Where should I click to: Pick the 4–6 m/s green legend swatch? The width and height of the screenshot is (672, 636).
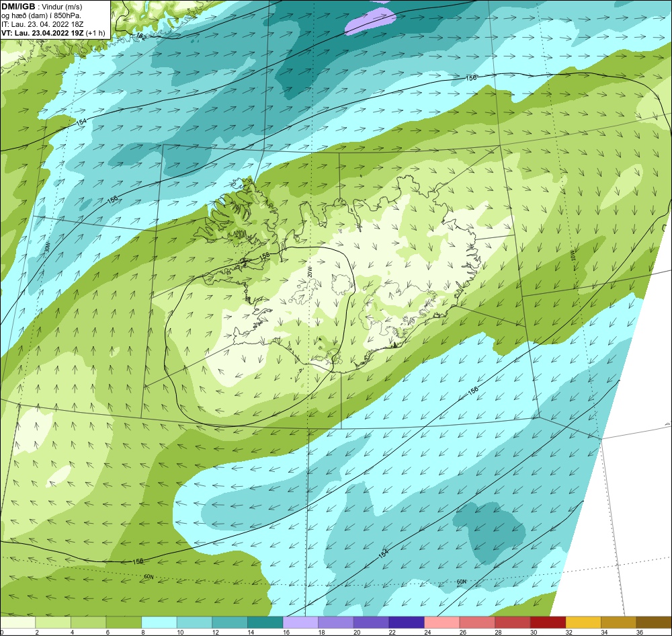tap(88, 622)
